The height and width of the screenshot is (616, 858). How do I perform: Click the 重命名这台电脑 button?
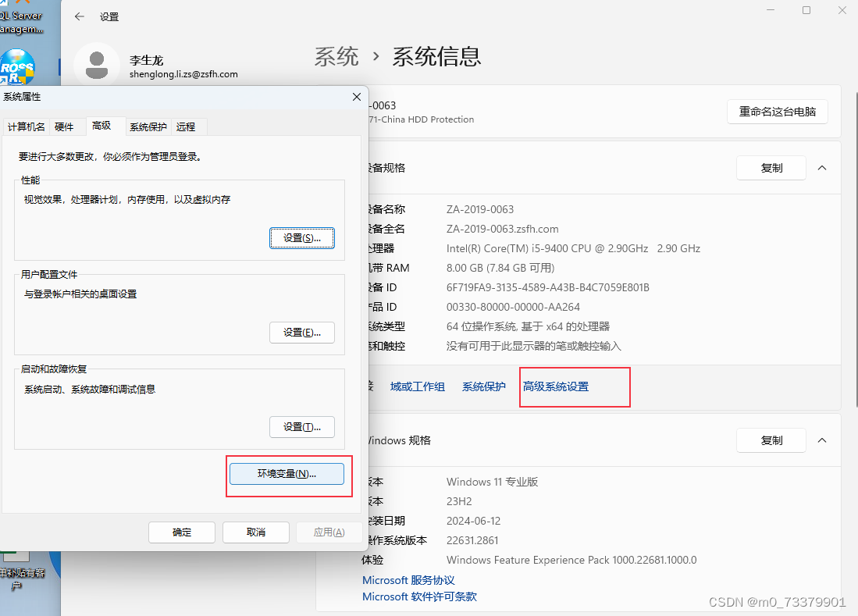point(777,112)
